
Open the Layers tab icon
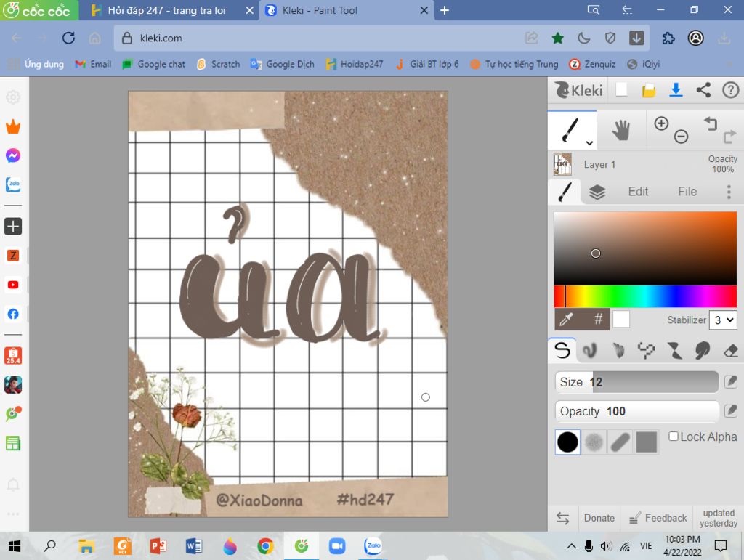tap(597, 192)
